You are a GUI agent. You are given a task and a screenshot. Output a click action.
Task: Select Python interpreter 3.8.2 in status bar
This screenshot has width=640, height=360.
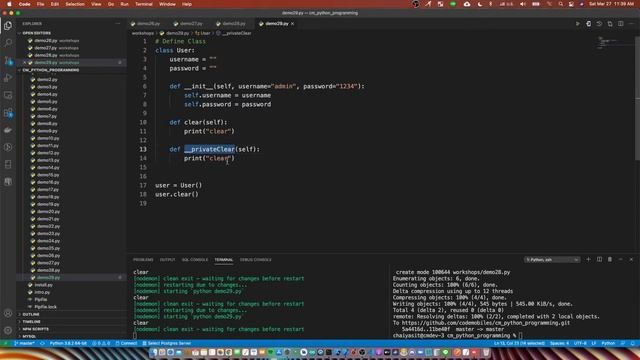coord(68,343)
